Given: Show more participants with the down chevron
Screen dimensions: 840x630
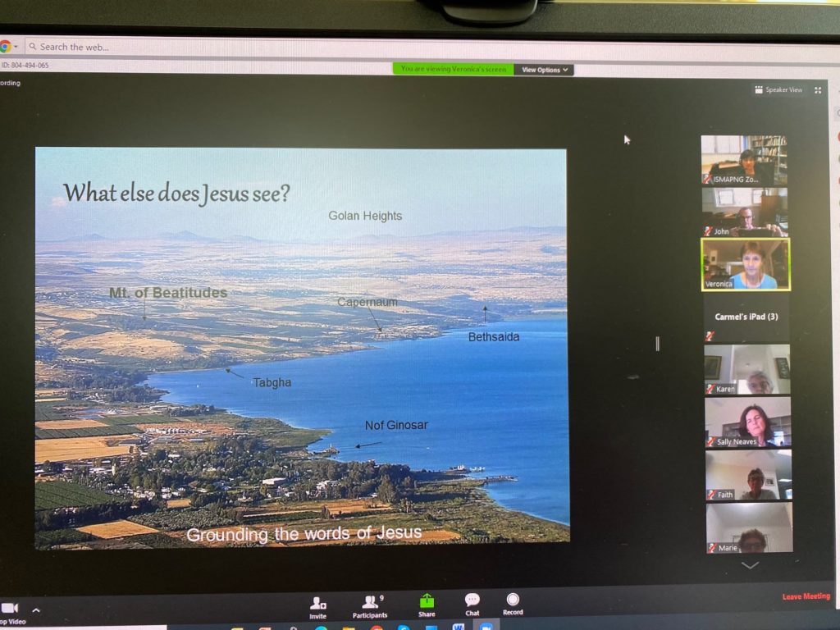Looking at the screenshot, I should [750, 565].
